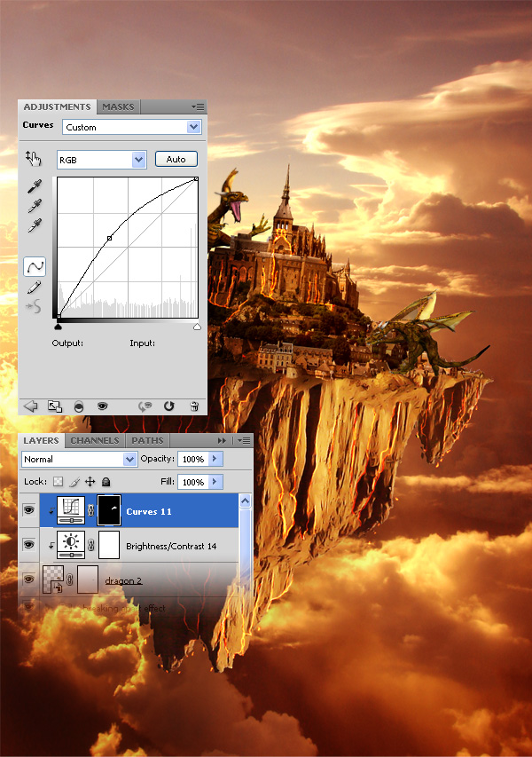The width and height of the screenshot is (532, 757).
Task: Click black point slider under curve
Action: (x=59, y=327)
